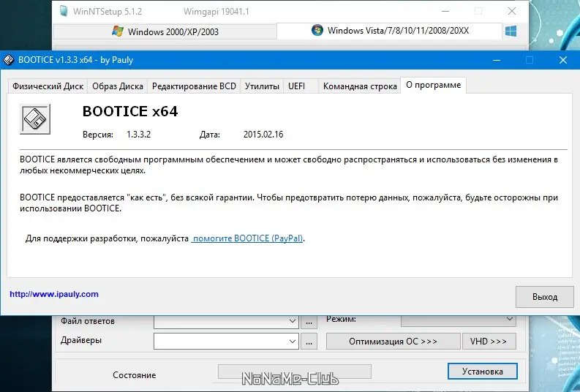580x392 pixels.
Task: Click the VHD >>> button
Action: [x=489, y=341]
